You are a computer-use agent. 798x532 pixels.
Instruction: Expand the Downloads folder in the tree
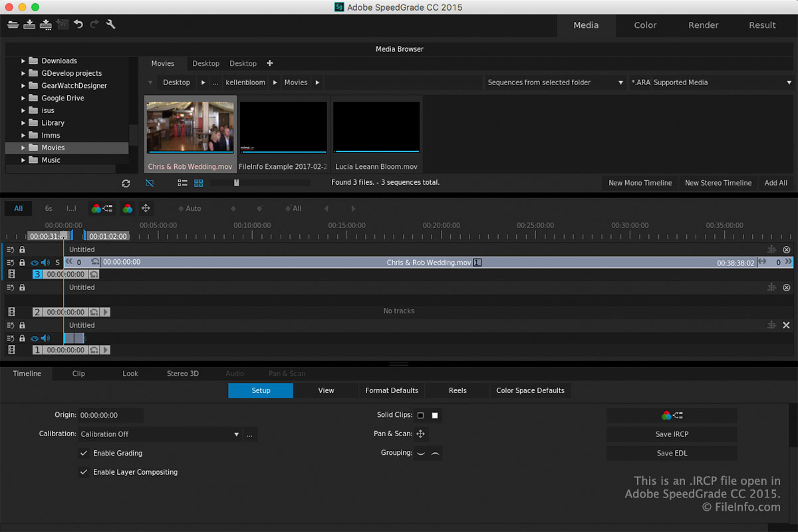[x=23, y=61]
